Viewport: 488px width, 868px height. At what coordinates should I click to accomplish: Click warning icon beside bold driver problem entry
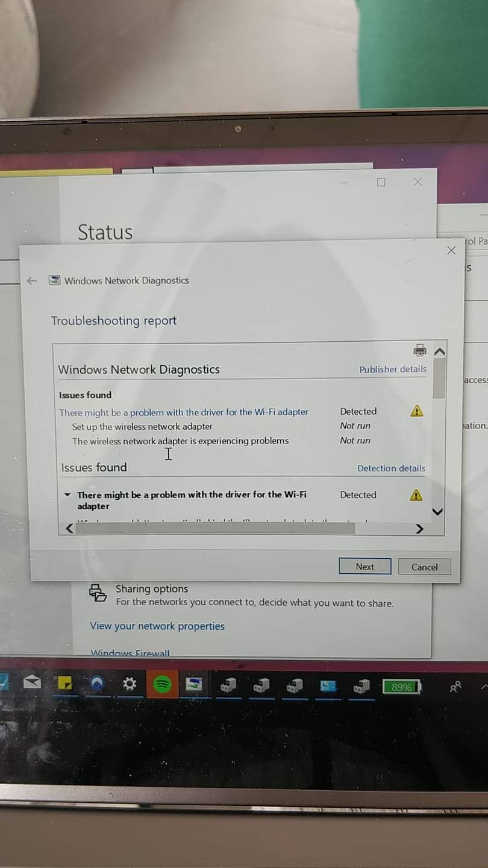click(416, 495)
